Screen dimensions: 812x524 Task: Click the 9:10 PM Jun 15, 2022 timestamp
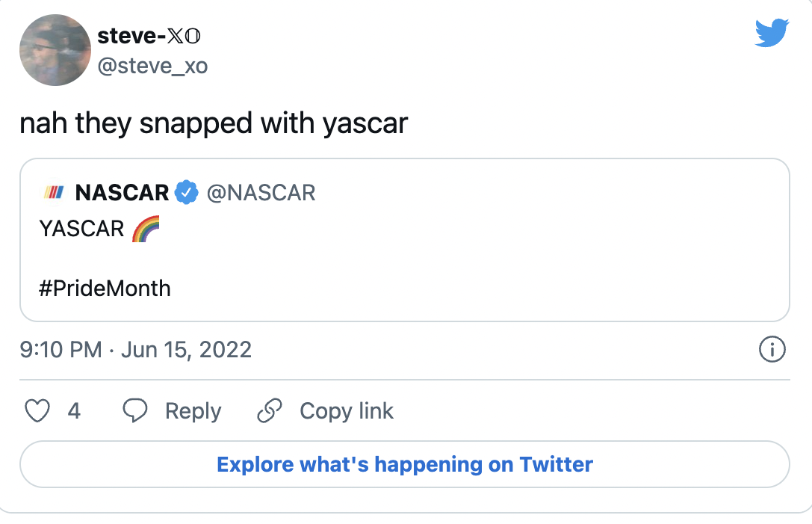tap(136, 350)
